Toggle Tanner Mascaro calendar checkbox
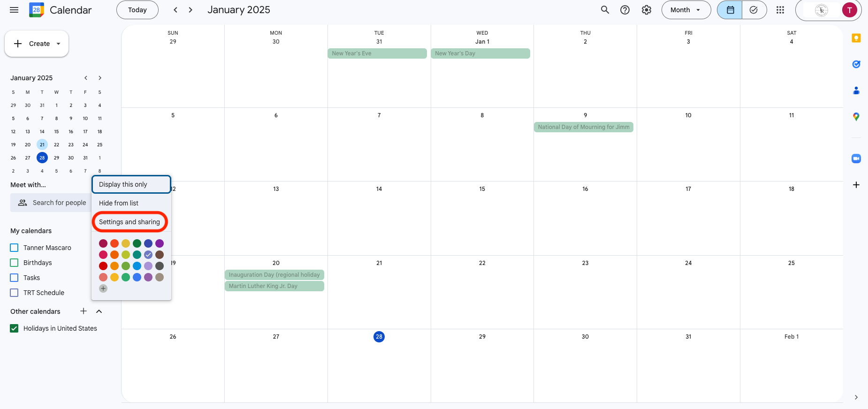This screenshot has width=868, height=409. 14,248
